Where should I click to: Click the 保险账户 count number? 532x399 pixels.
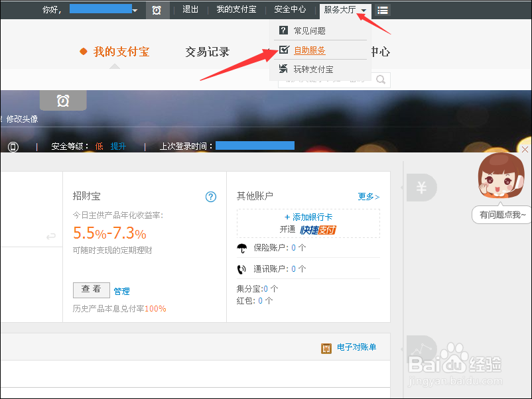(293, 248)
